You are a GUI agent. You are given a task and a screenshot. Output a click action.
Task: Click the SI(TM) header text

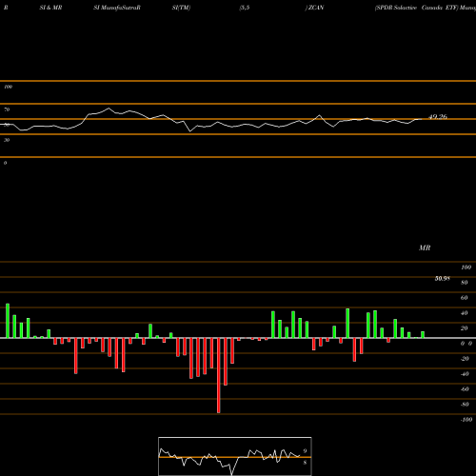click(181, 8)
